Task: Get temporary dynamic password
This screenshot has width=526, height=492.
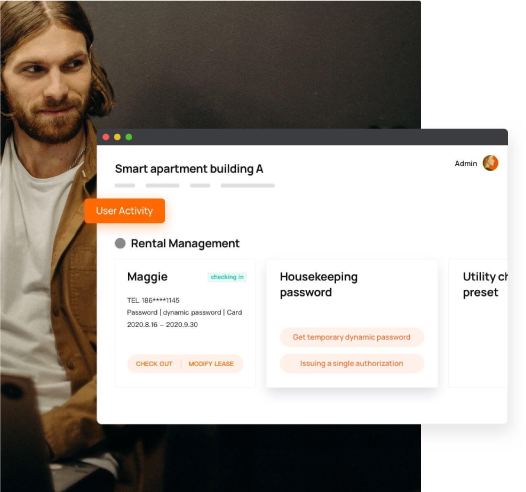Action: click(352, 337)
